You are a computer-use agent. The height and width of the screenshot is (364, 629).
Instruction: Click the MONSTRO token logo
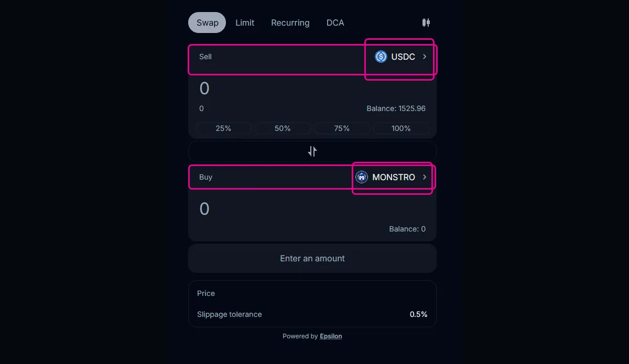[x=362, y=177]
